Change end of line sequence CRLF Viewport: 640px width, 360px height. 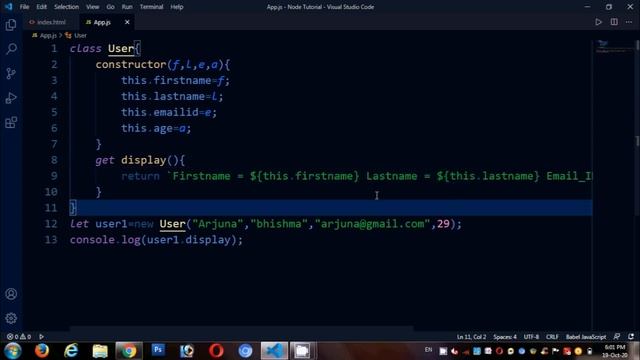pyautogui.click(x=552, y=337)
